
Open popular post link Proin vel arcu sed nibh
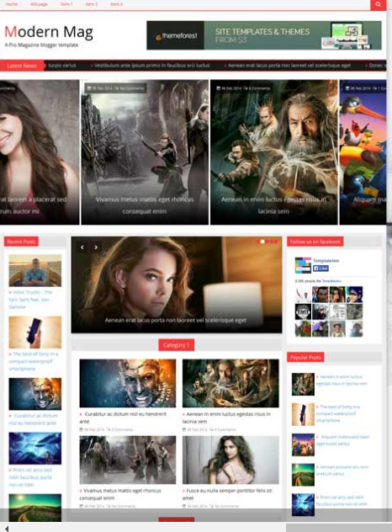pyautogui.click(x=342, y=501)
